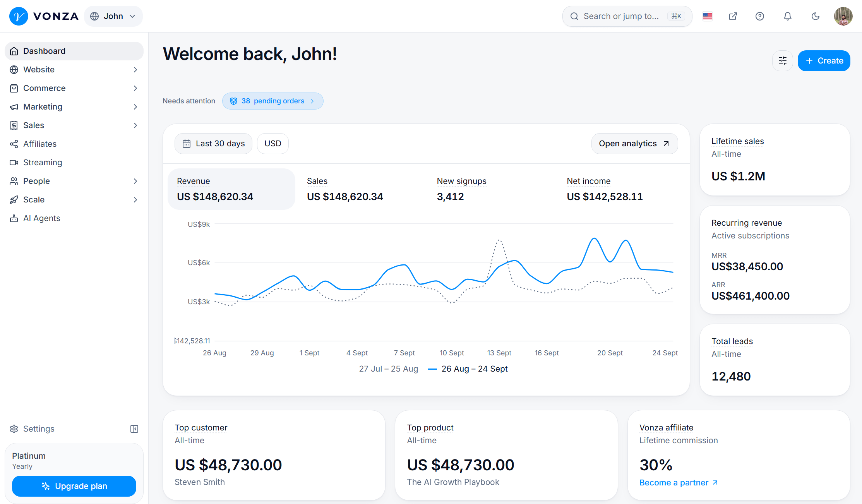Click the Search or jump to field

click(x=627, y=16)
